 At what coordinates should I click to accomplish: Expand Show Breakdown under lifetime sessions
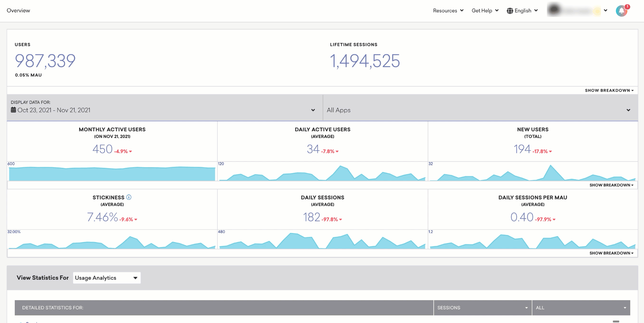click(609, 91)
